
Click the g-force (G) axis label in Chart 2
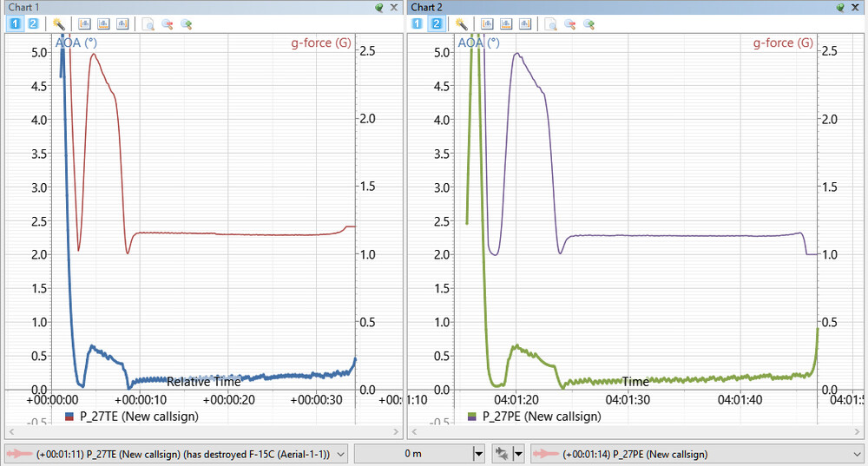tap(783, 43)
